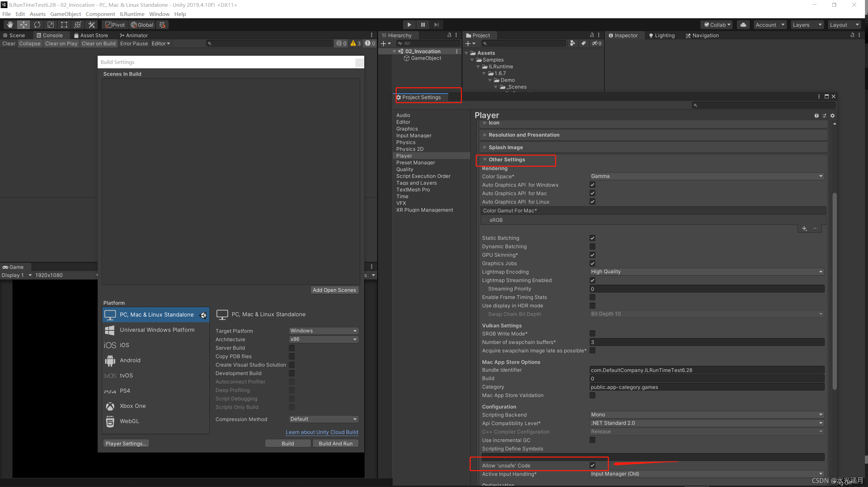Toggle grid snapping in the toolbar

162,24
